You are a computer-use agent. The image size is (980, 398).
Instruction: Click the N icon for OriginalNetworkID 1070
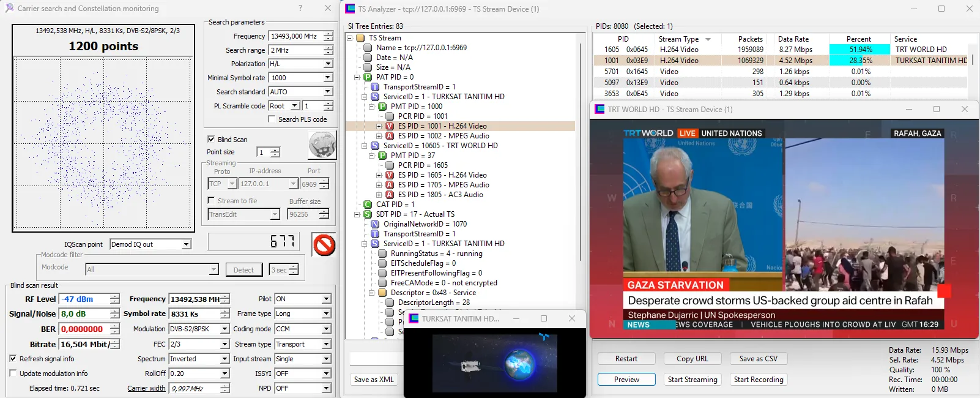375,224
